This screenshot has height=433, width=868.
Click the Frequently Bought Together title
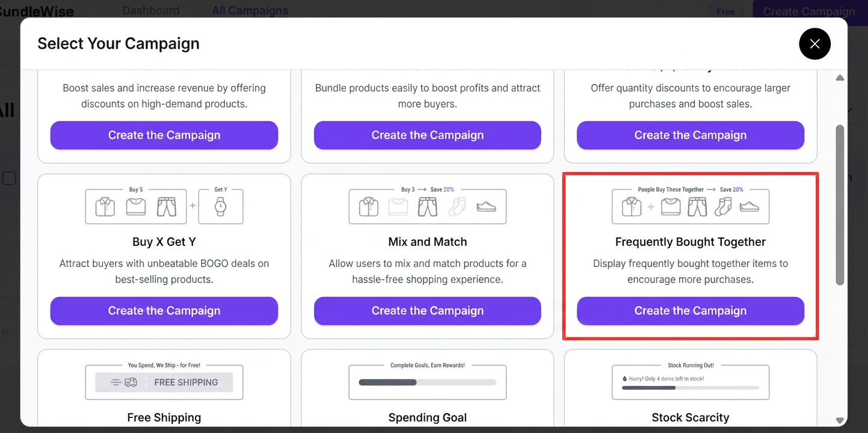pyautogui.click(x=691, y=242)
